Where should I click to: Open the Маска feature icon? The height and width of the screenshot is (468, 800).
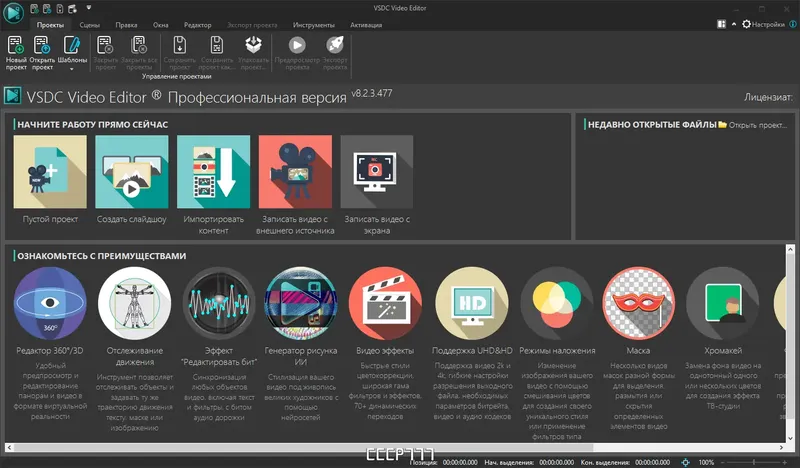click(638, 303)
